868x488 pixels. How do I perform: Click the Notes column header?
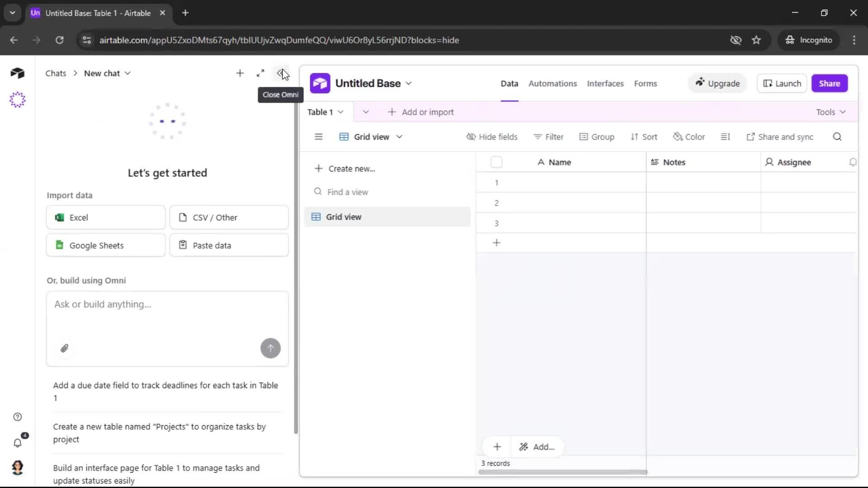[703, 162]
